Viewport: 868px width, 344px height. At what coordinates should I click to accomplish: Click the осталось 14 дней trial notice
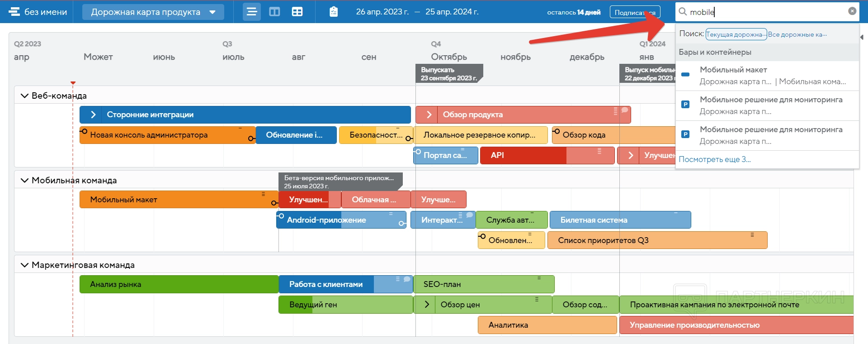pyautogui.click(x=574, y=12)
